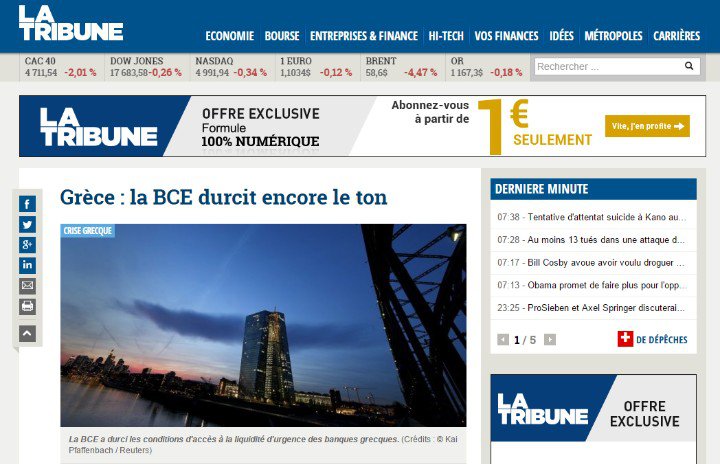Open the top La Tribune offer banner
Viewport: 720px width, 464px height.
[362, 126]
